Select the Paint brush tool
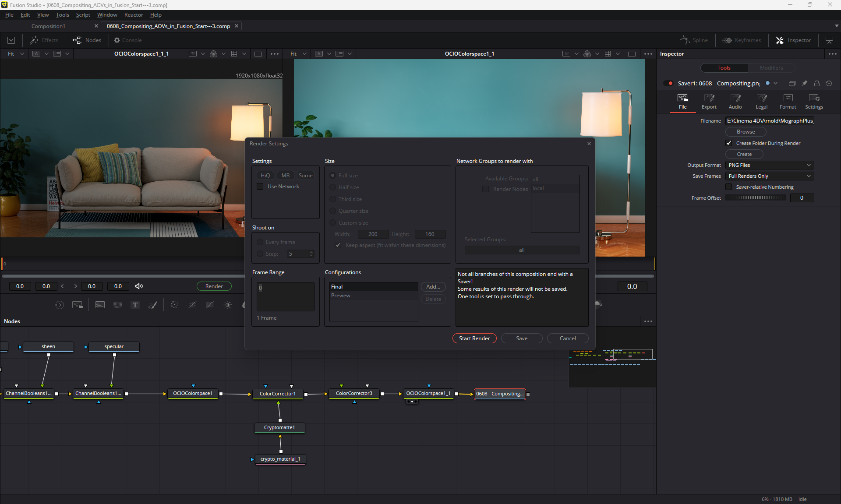This screenshot has width=841, height=504. (153, 305)
